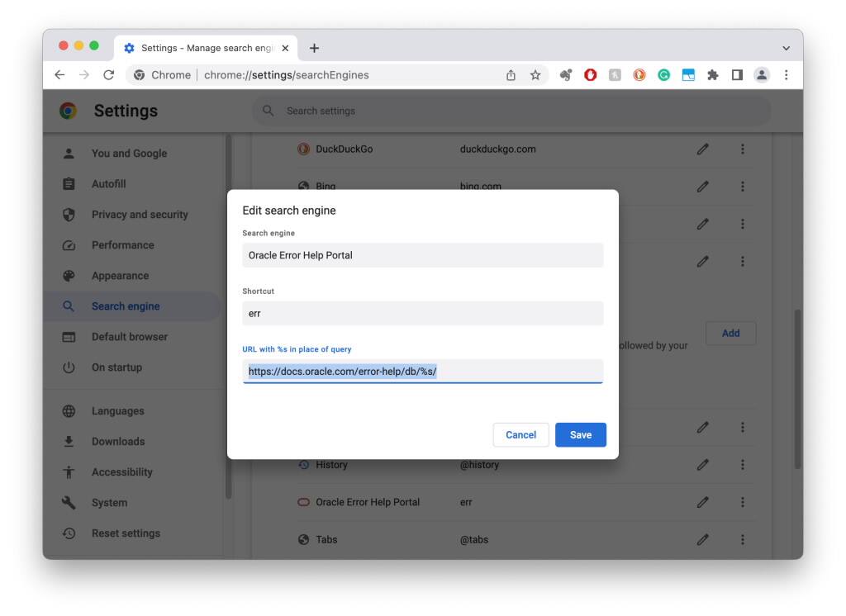Open a new tab with the plus icon
846x616 pixels.
314,48
